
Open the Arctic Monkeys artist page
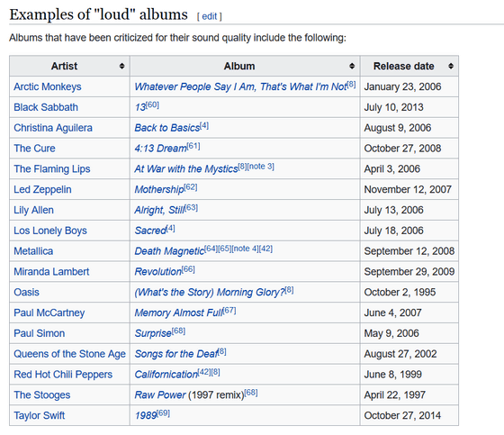[47, 86]
